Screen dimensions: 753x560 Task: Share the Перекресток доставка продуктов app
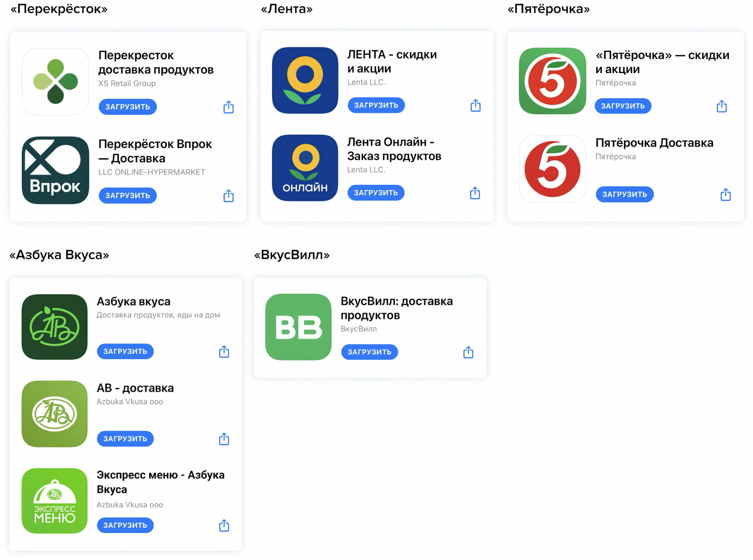(x=229, y=107)
